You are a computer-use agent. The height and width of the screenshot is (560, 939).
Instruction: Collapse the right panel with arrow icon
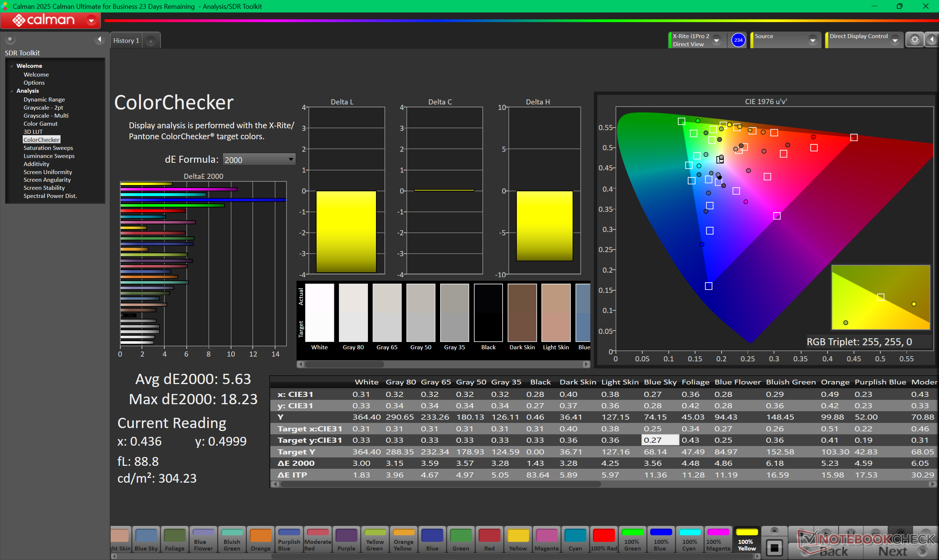pyautogui.click(x=932, y=40)
